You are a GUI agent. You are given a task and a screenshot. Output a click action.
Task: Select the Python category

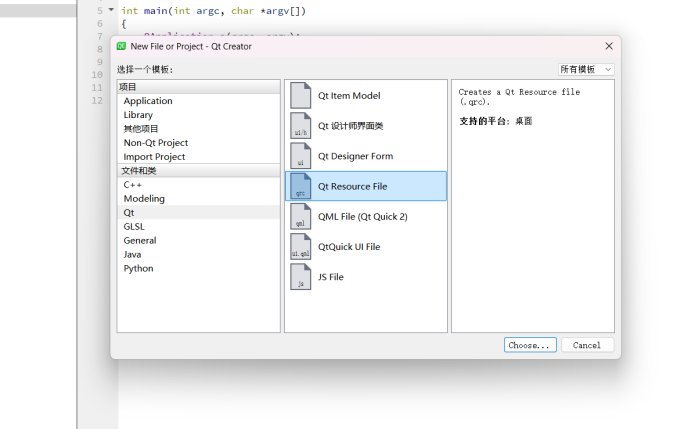tap(199, 268)
